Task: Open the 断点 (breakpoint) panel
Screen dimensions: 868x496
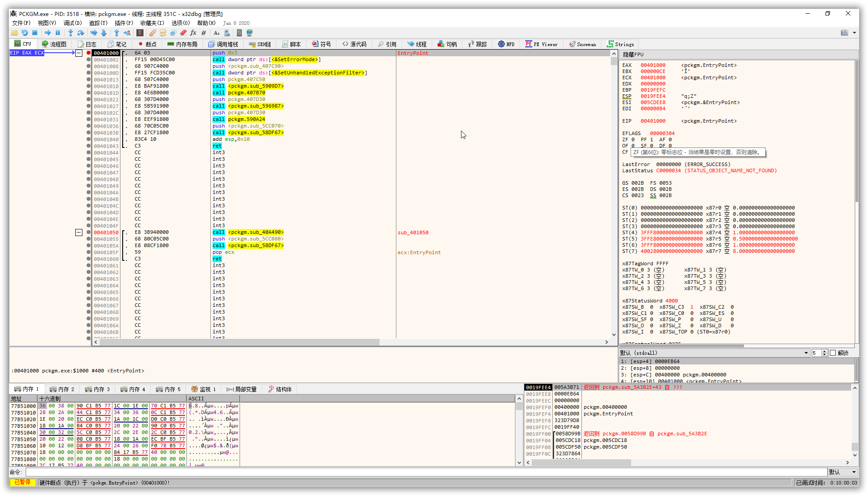Action: tap(152, 43)
